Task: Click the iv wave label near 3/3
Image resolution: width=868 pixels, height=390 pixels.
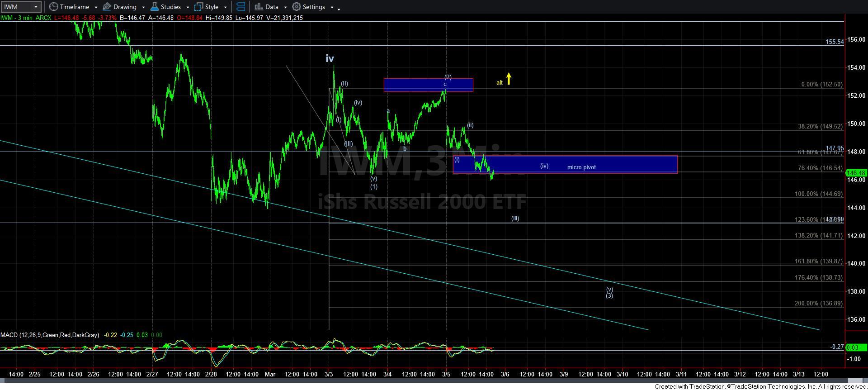Action: 330,58
